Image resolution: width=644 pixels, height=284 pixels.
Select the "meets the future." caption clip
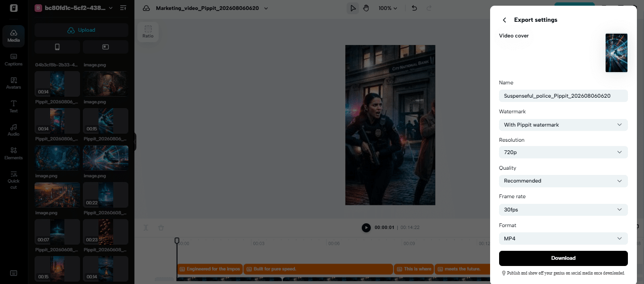(462, 269)
